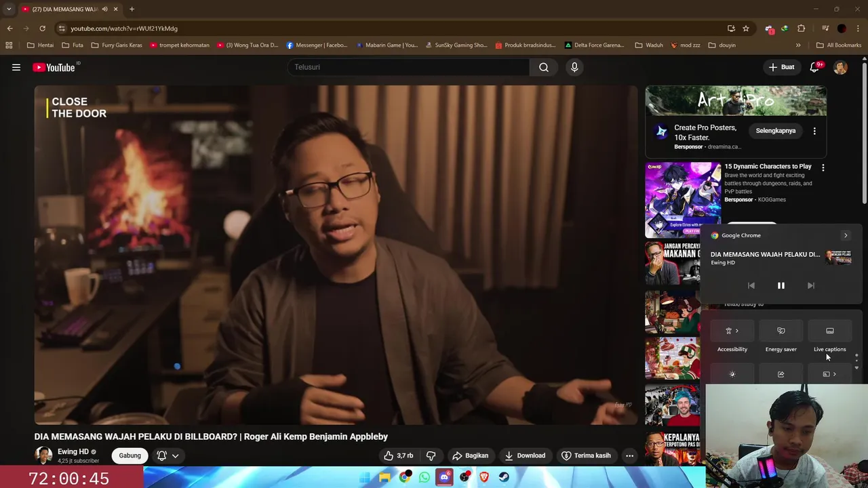Screen dimensions: 868x488
Task: Open the Futa bookmarks folder
Action: tap(72, 45)
